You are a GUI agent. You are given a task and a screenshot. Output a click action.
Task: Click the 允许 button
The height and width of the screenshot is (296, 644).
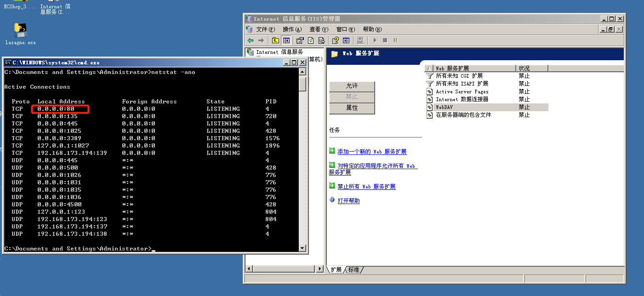[352, 86]
